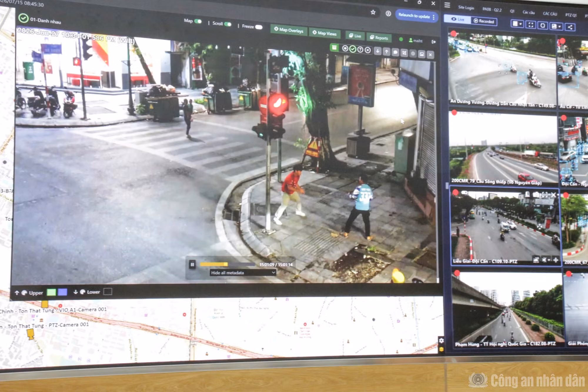Screen dimensions: 588x392
Task: Click the share icon in camera toolbar
Action: [570, 27]
